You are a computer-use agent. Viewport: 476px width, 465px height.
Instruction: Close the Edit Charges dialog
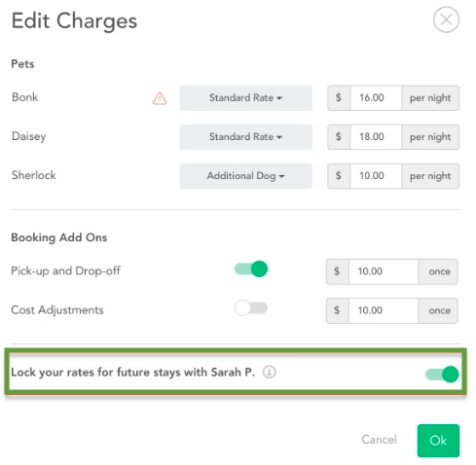(446, 19)
